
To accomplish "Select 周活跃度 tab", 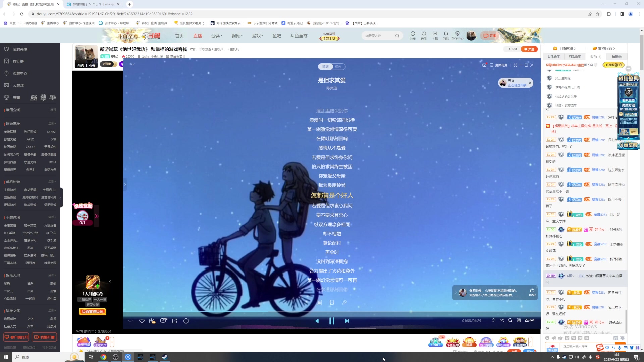I will (x=575, y=57).
